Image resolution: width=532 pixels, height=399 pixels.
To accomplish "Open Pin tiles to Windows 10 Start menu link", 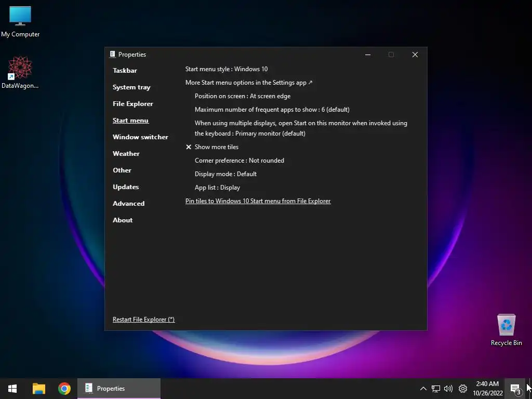I will point(258,201).
